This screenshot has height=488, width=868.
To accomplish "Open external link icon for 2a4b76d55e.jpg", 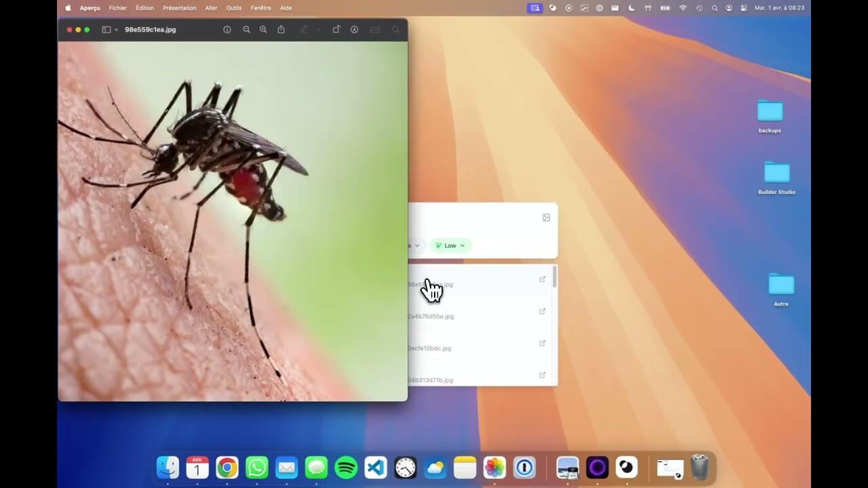I will (x=542, y=311).
